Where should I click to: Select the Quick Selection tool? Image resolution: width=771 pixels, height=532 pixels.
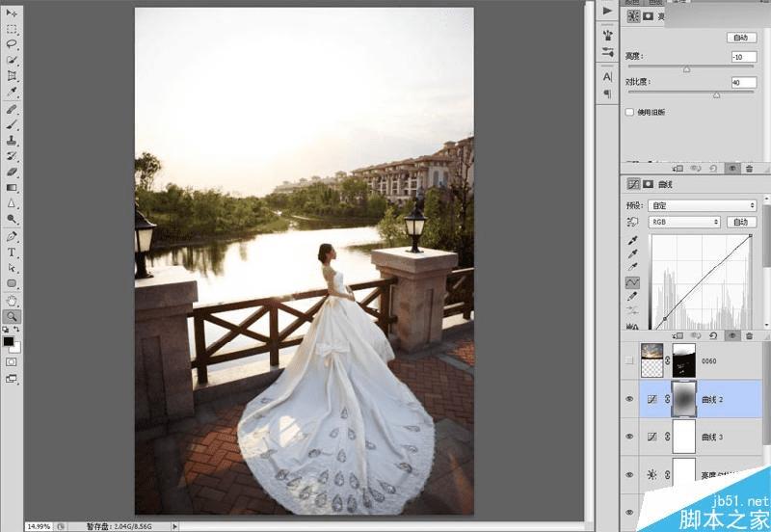click(12, 60)
